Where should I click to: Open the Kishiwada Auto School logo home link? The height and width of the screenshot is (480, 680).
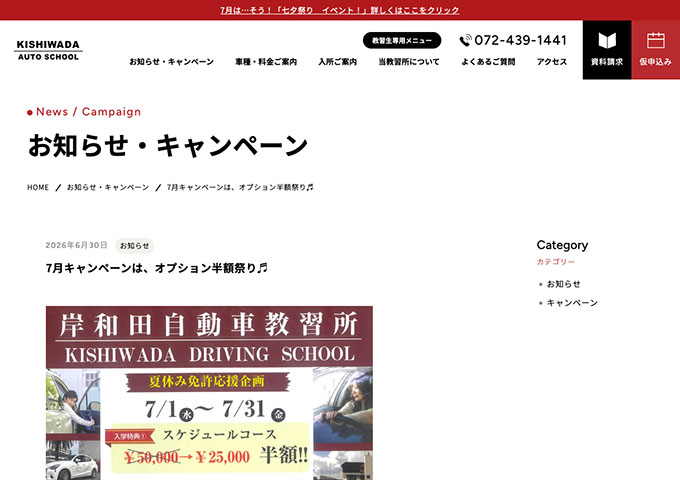48,50
